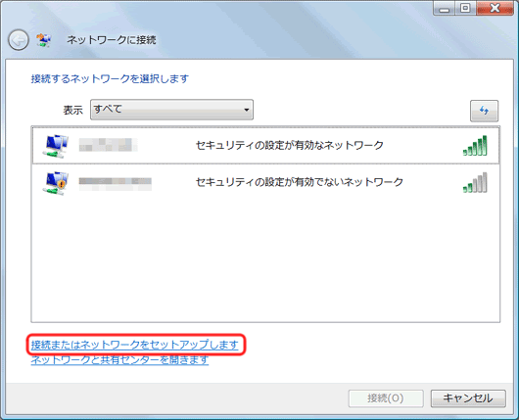Minimize the ネットワークに接続 window
The width and height of the screenshot is (519, 420).
(444, 8)
